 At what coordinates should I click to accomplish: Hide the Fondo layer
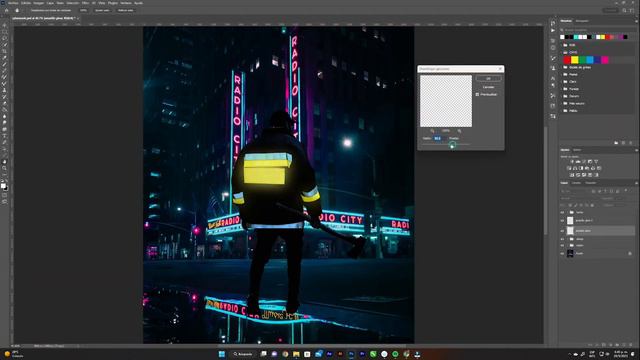(562, 253)
